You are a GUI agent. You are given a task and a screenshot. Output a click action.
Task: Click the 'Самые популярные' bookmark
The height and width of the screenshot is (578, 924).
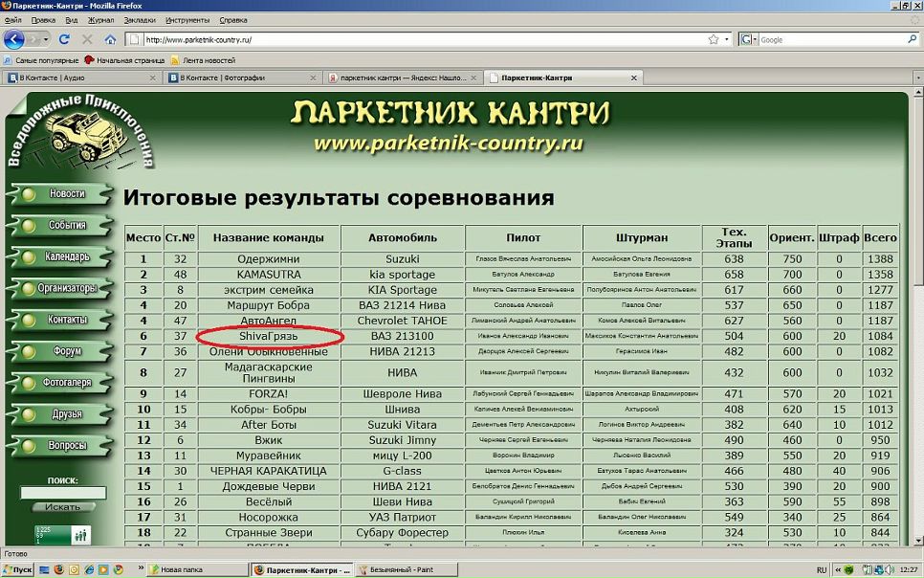[41, 60]
